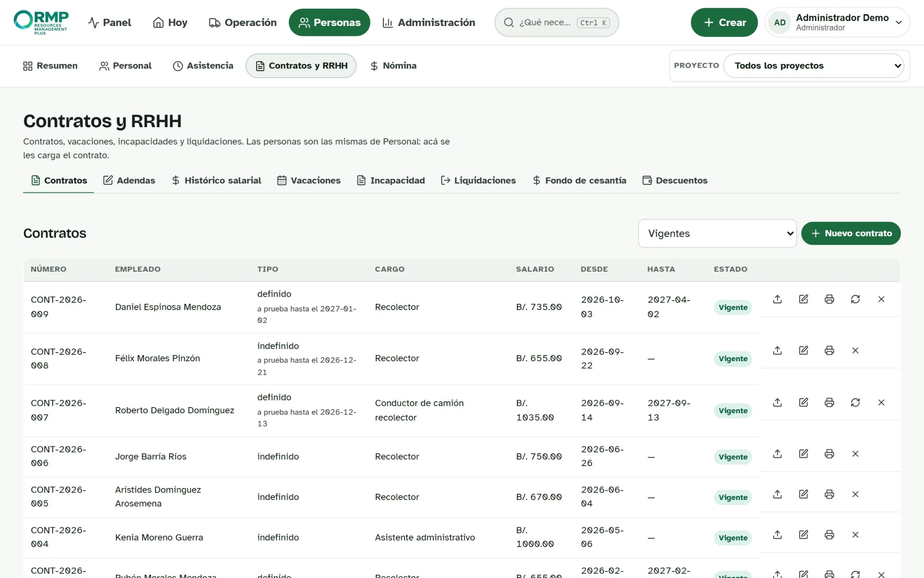Print contract CONT-2026-005
This screenshot has width=924, height=578.
[830, 494]
